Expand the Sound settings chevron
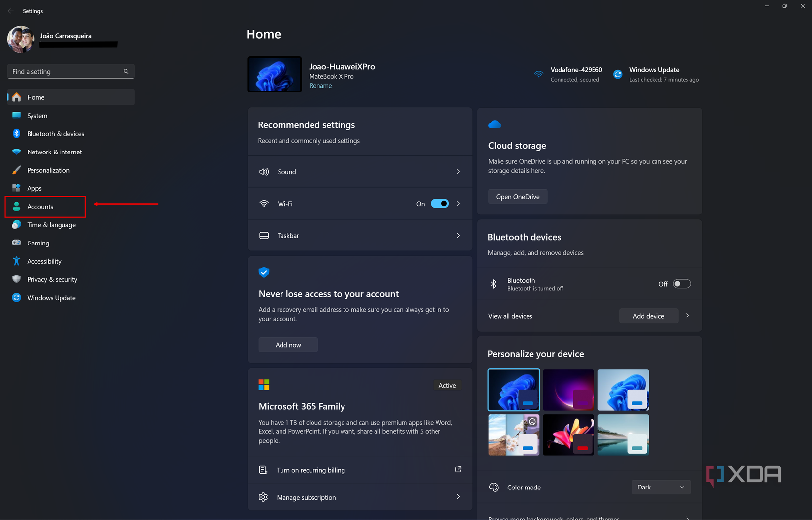The height and width of the screenshot is (520, 812). coord(458,171)
